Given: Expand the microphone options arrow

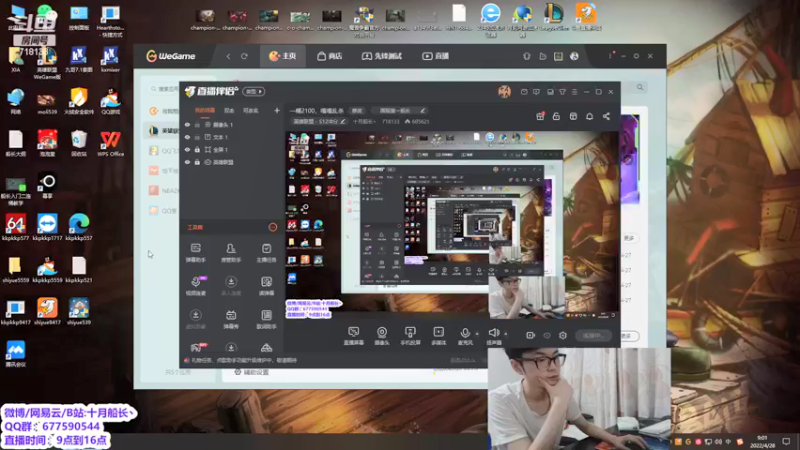Looking at the screenshot, I should 477,334.
